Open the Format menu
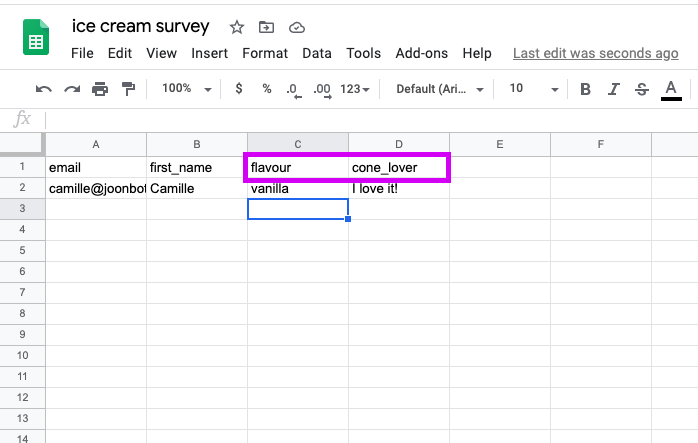The image size is (698, 443). [265, 53]
